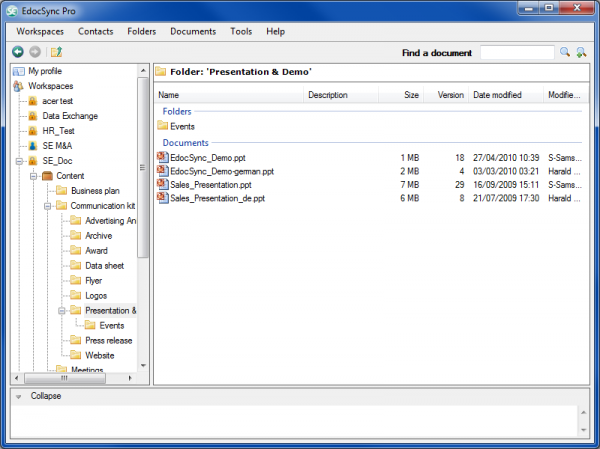The image size is (600, 449).
Task: Click the lock icon beside SE_Doc
Action: (33, 161)
